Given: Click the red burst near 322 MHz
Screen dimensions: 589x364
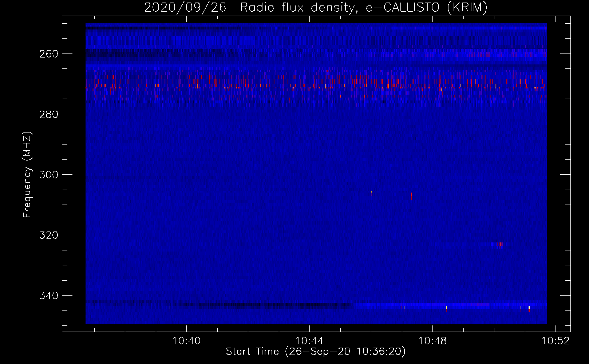Looking at the screenshot, I should (x=500, y=244).
